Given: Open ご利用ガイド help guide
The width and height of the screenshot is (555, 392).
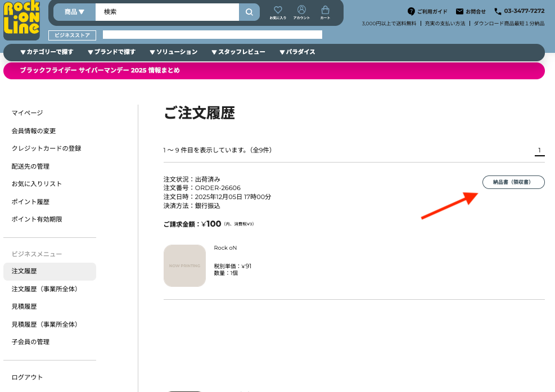Looking at the screenshot, I should click(x=427, y=11).
